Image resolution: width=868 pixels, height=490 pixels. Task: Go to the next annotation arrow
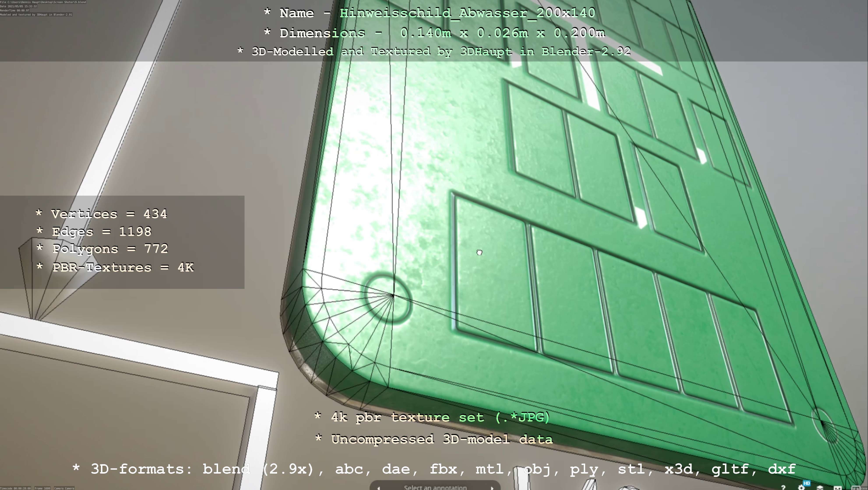492,488
